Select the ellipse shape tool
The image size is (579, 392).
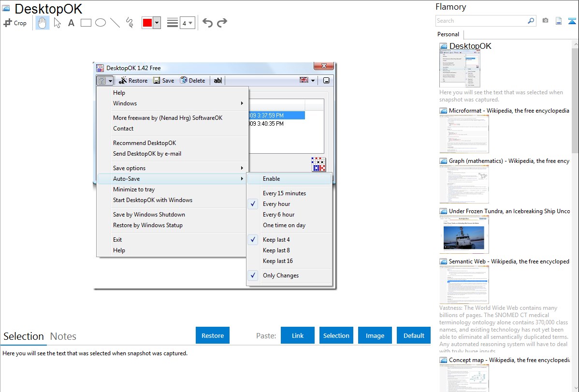pos(101,23)
